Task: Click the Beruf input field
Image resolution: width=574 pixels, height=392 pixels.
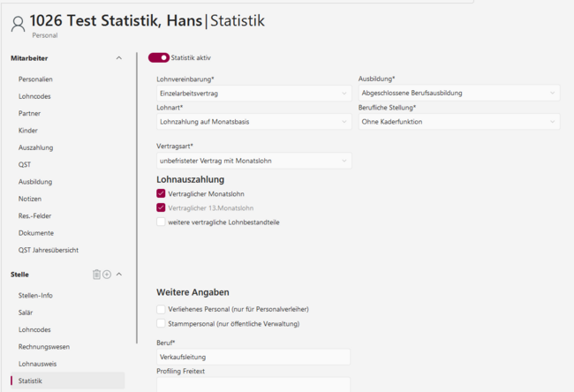Action: coord(253,357)
